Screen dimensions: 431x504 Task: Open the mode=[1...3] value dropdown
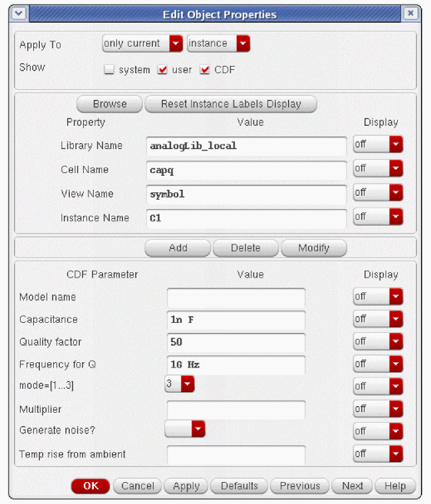pos(180,383)
